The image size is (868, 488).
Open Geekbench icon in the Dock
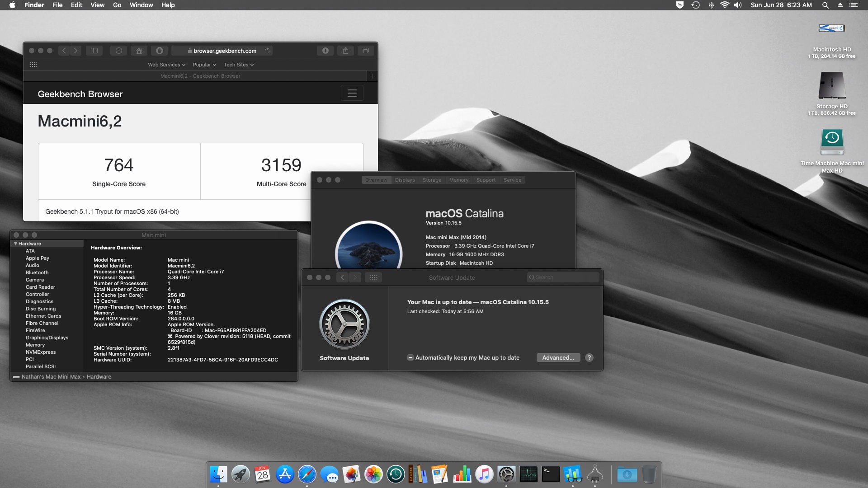point(573,474)
